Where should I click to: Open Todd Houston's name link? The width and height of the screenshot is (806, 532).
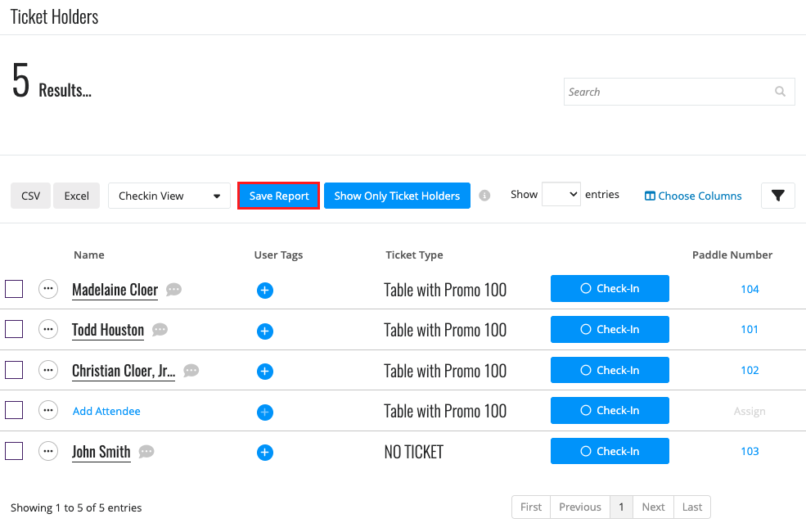(108, 330)
